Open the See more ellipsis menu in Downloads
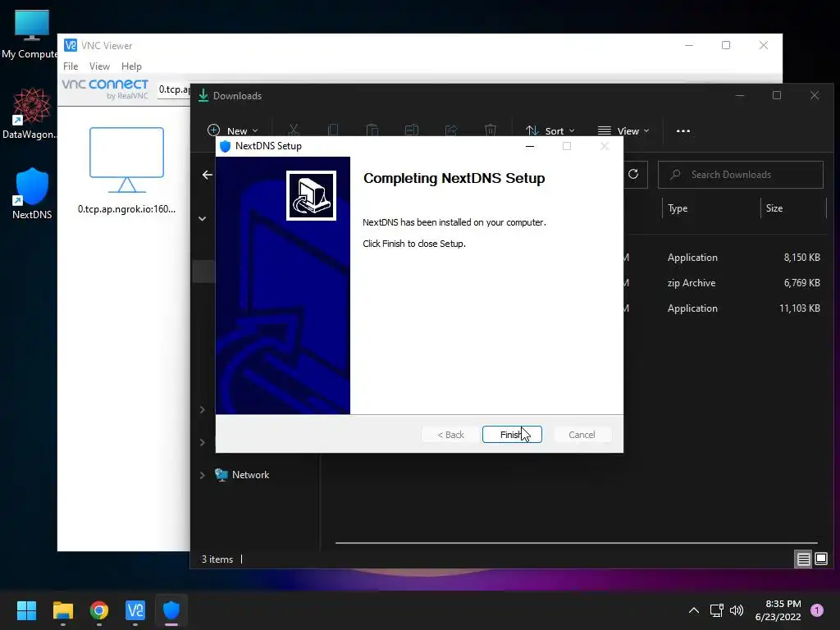The width and height of the screenshot is (840, 630). tap(683, 130)
